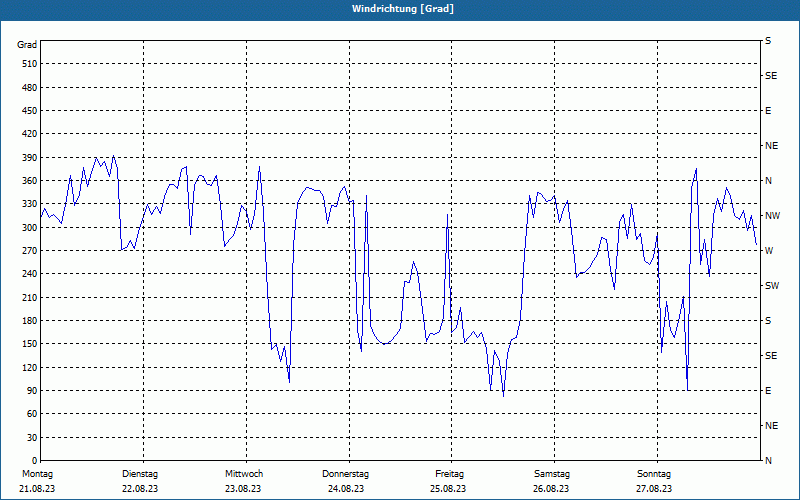Select the Grad axis unit label
The width and height of the screenshot is (800, 500).
(x=27, y=45)
